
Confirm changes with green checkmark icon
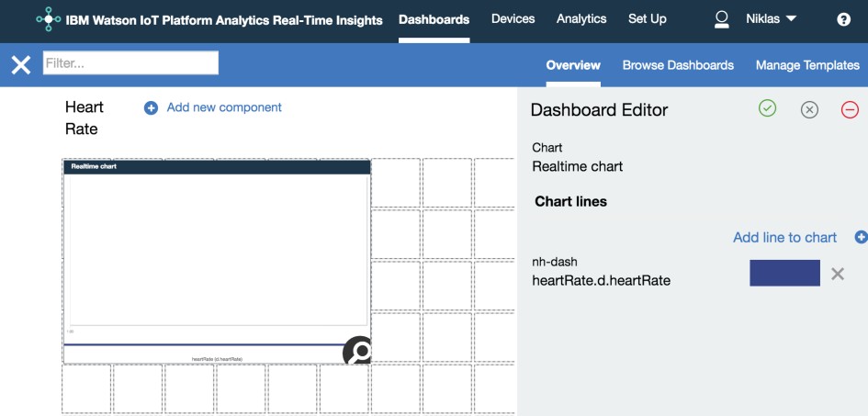point(767,108)
